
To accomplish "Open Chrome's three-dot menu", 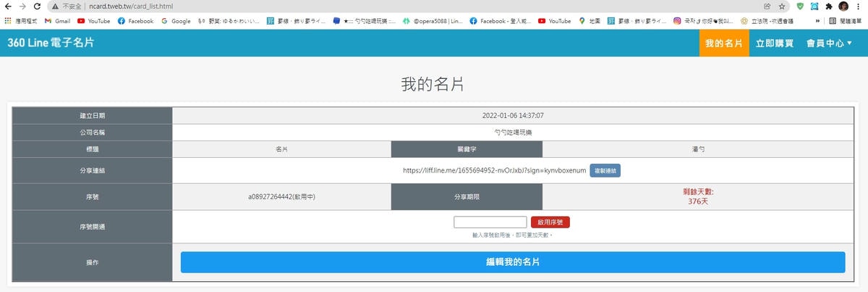I will pyautogui.click(x=859, y=6).
